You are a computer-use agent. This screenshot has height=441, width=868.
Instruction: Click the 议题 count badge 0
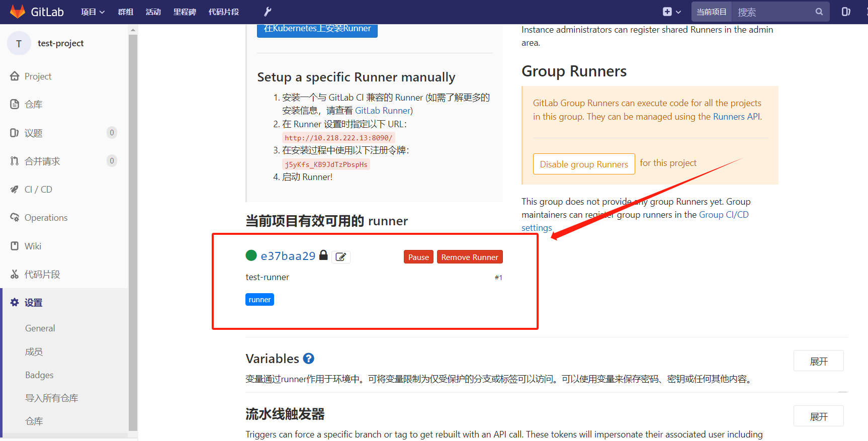pyautogui.click(x=112, y=132)
